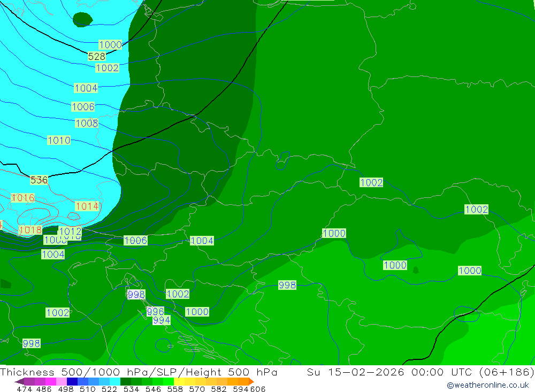Click the bright magenta legend color swatch

50,381
